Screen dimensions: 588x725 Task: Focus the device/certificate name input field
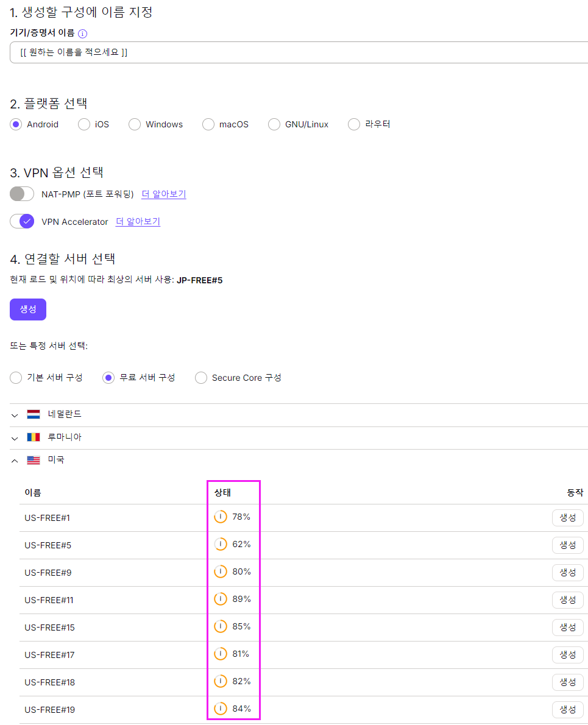299,52
